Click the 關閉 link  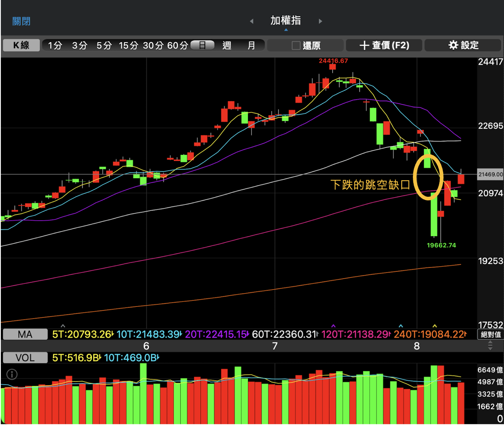pos(21,21)
